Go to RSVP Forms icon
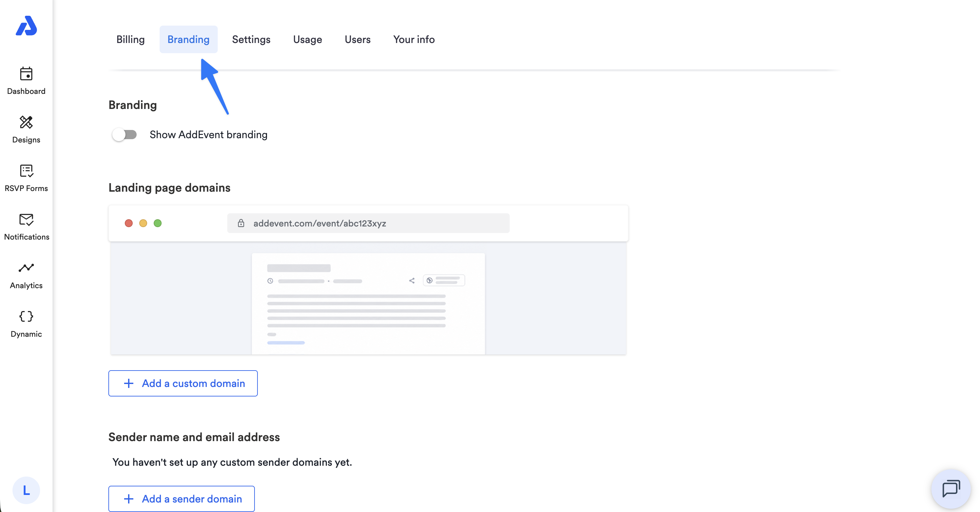Image resolution: width=980 pixels, height=512 pixels. tap(26, 171)
